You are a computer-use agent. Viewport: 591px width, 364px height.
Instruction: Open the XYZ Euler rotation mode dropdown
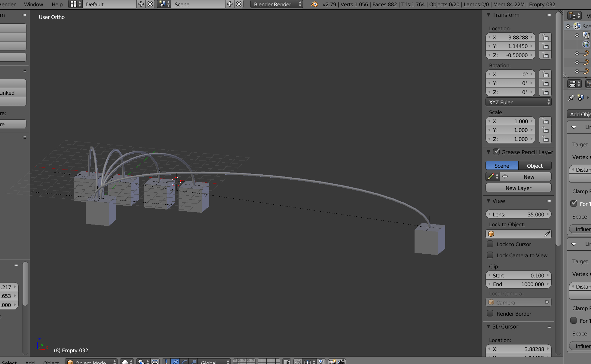point(519,102)
